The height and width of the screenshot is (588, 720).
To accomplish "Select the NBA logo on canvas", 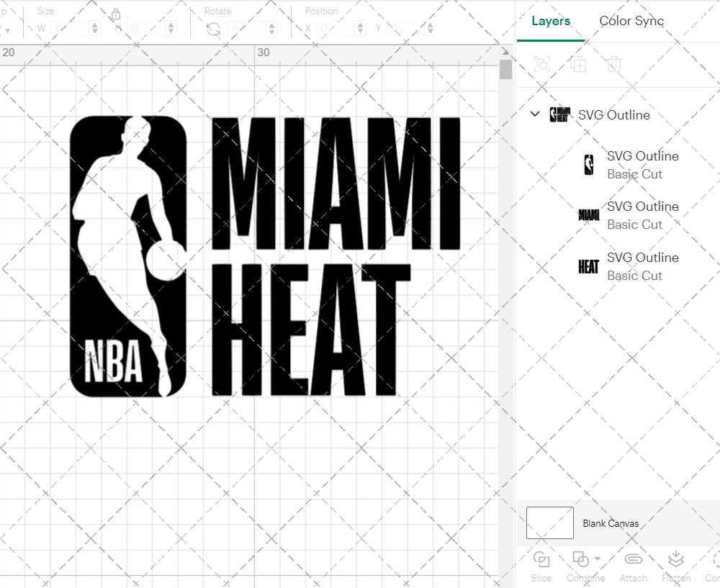I will [x=128, y=256].
